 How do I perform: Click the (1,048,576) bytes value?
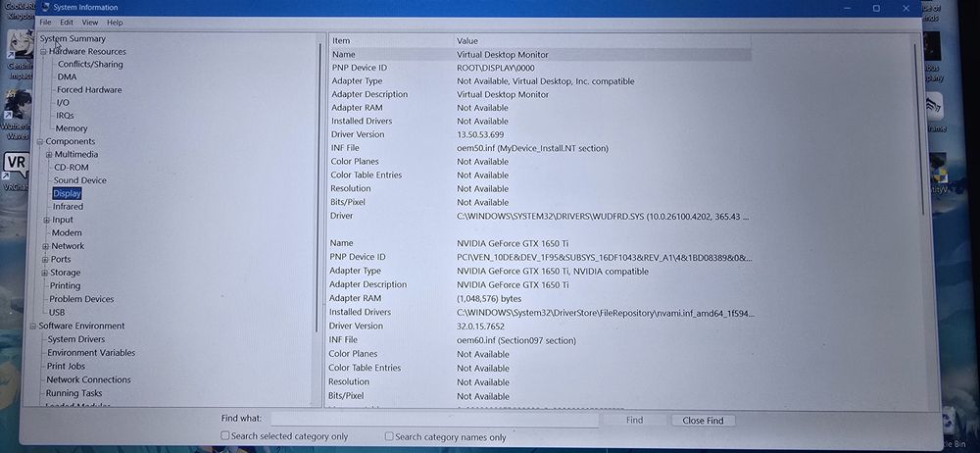click(x=489, y=298)
